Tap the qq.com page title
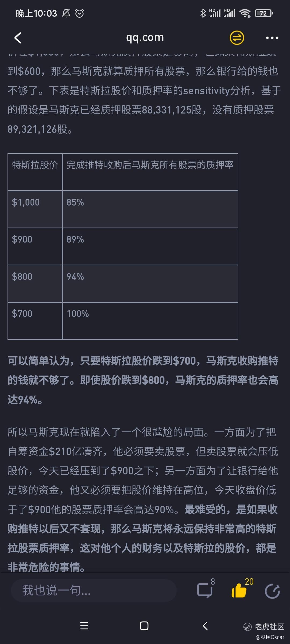 [x=145, y=38]
